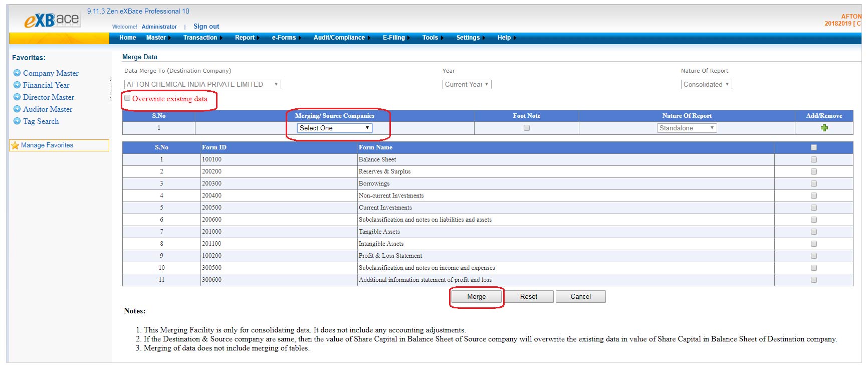868x367 pixels.
Task: Check the Intangible Assets form checkbox
Action: tap(813, 244)
